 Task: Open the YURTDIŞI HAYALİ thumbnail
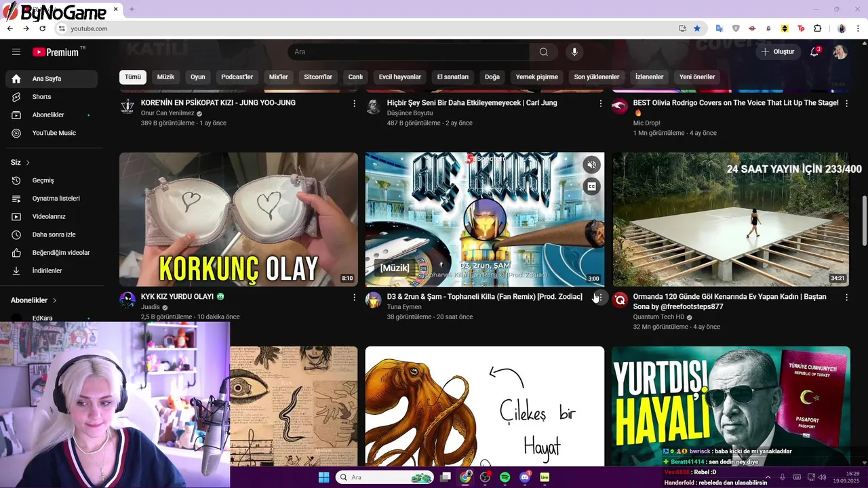[x=731, y=407]
